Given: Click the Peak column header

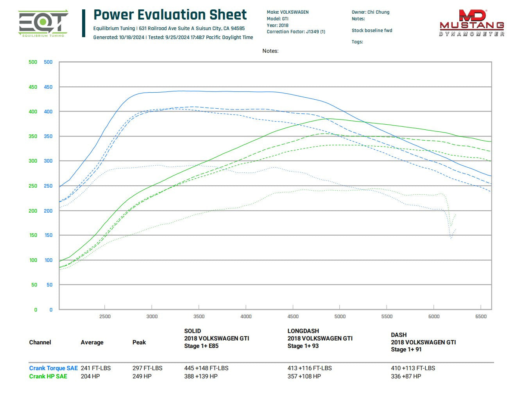Looking at the screenshot, I should coord(139,342).
